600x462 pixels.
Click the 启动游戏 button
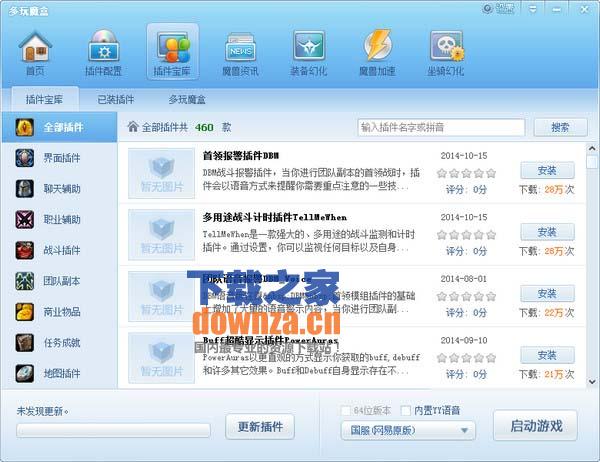[x=535, y=426]
